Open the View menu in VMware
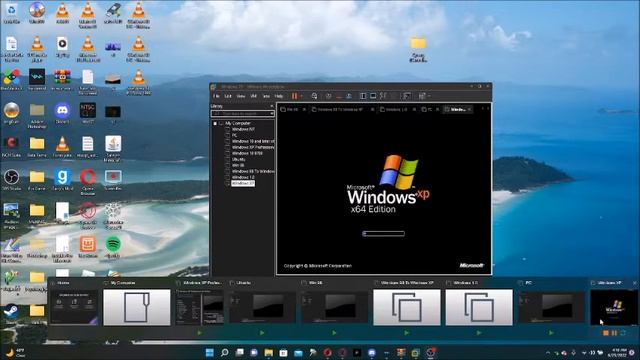640x360 pixels. tap(241, 96)
